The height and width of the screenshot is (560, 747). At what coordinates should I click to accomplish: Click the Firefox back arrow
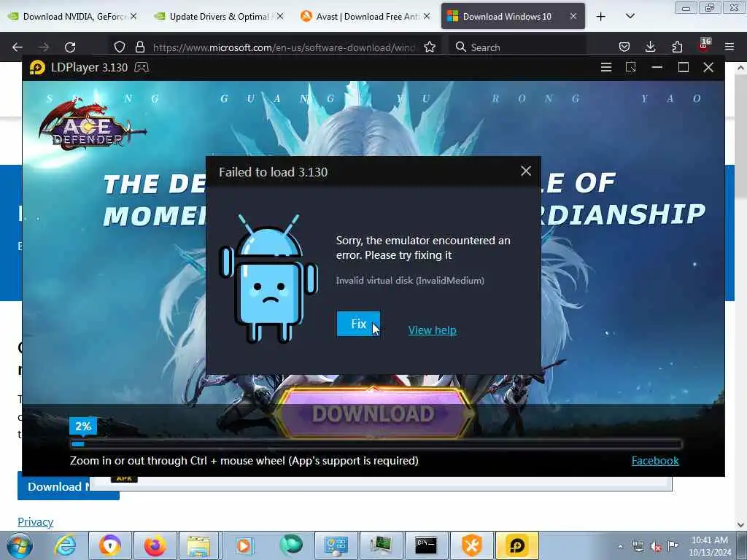[x=18, y=47]
